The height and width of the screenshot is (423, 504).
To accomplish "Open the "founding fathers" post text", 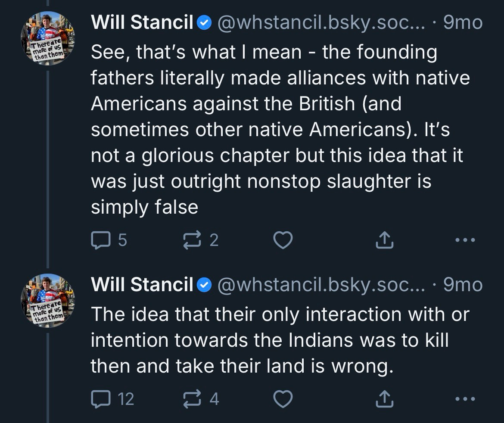I will click(276, 129).
